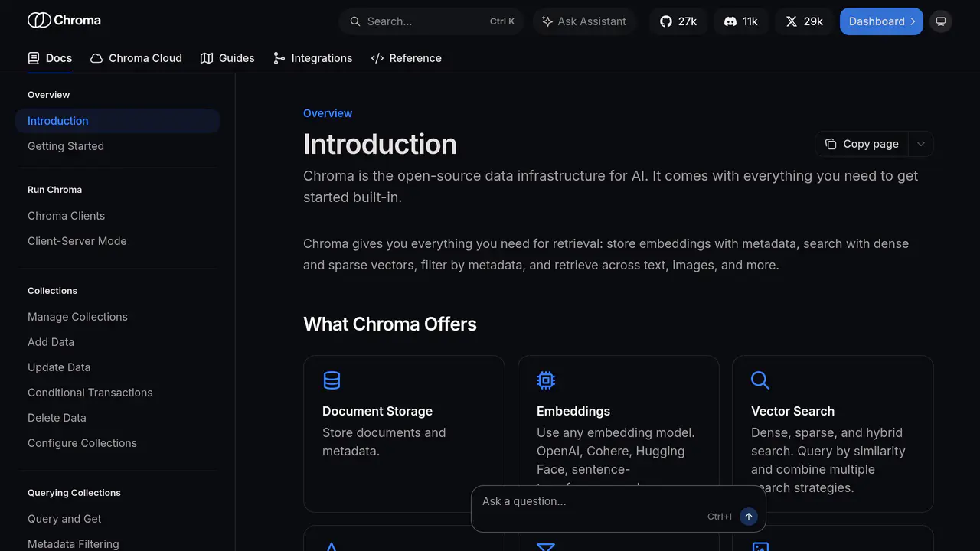Click the Docs book icon
The image size is (980, 551).
pos(34,58)
